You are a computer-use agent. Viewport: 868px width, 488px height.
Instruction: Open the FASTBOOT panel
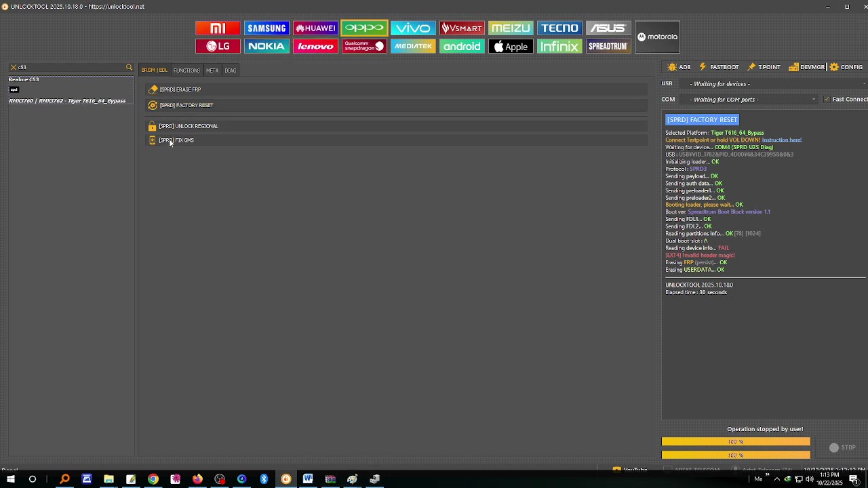719,67
